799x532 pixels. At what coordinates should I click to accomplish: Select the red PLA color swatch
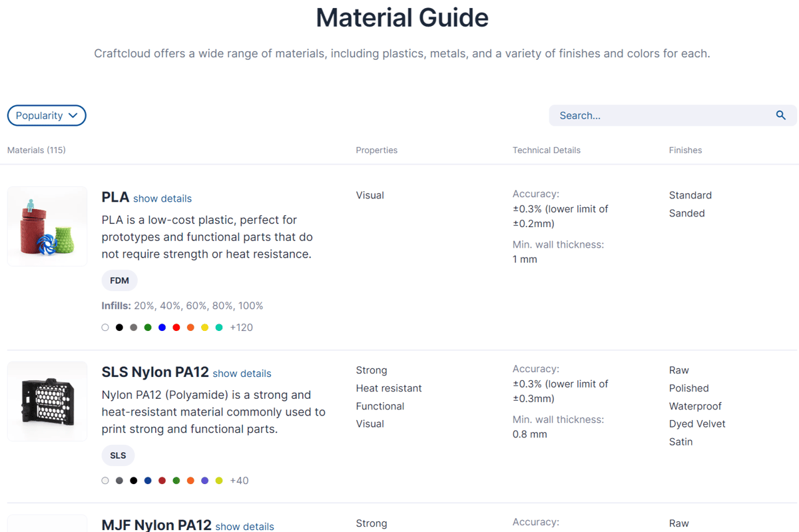(x=176, y=328)
